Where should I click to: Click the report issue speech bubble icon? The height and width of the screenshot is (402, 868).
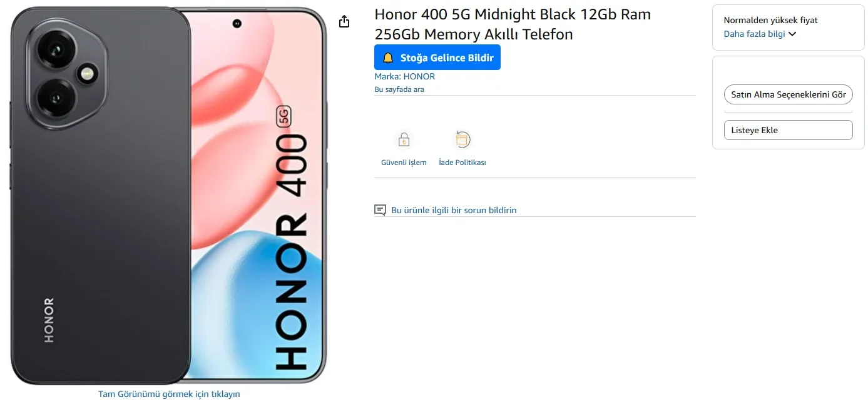(380, 210)
